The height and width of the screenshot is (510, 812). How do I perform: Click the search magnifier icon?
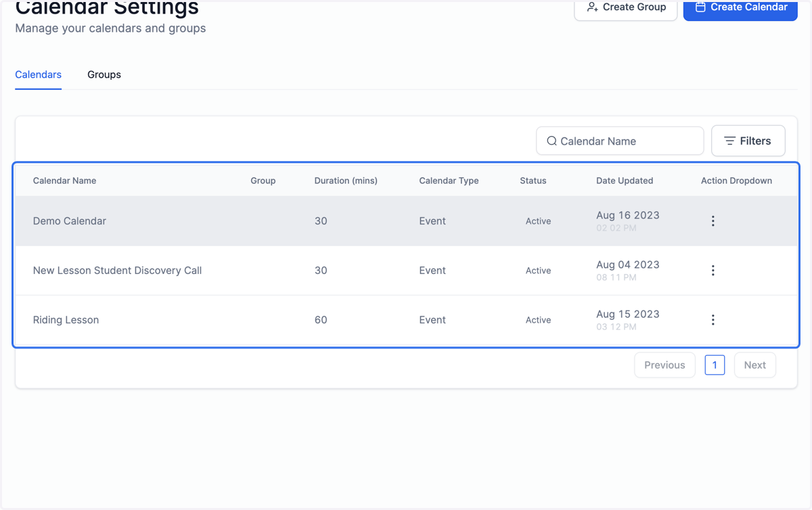pos(551,141)
